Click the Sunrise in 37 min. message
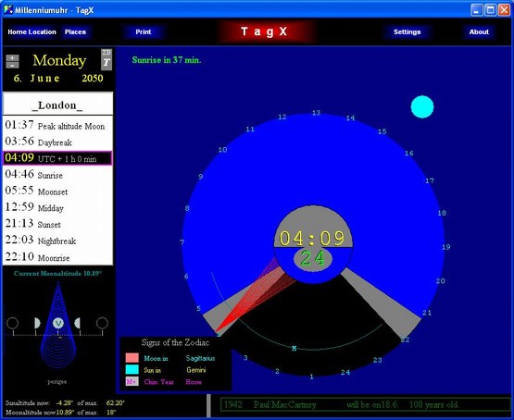Viewport: 514px width, 420px height. pyautogui.click(x=167, y=60)
